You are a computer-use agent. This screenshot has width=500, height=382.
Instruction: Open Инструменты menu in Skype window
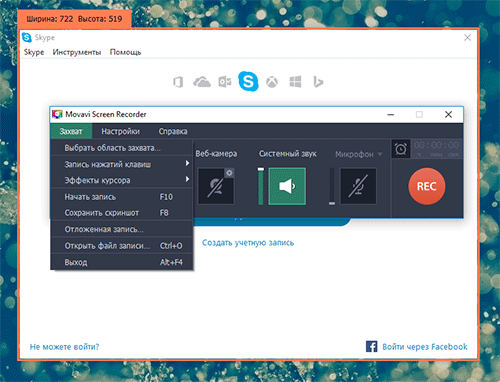point(77,52)
